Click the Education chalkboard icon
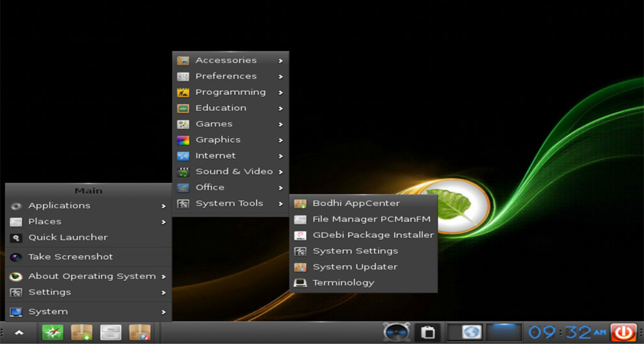 point(183,109)
